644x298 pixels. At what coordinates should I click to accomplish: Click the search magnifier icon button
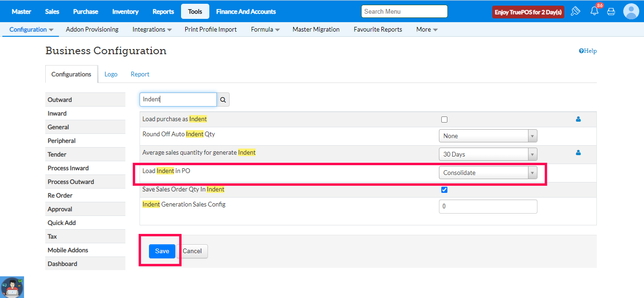(x=223, y=100)
